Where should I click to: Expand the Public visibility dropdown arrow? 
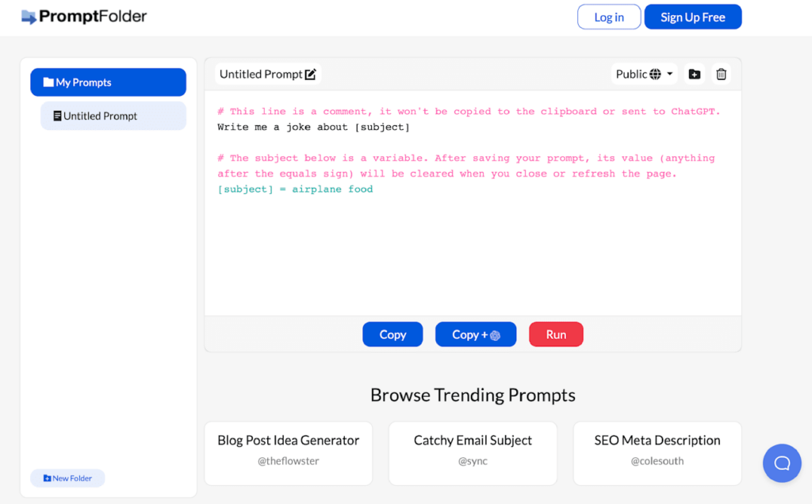(x=670, y=74)
